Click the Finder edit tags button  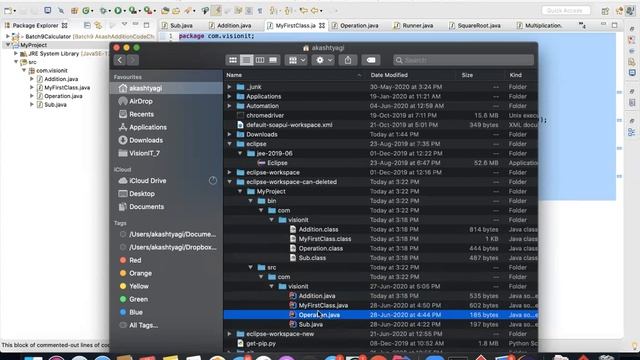click(371, 60)
